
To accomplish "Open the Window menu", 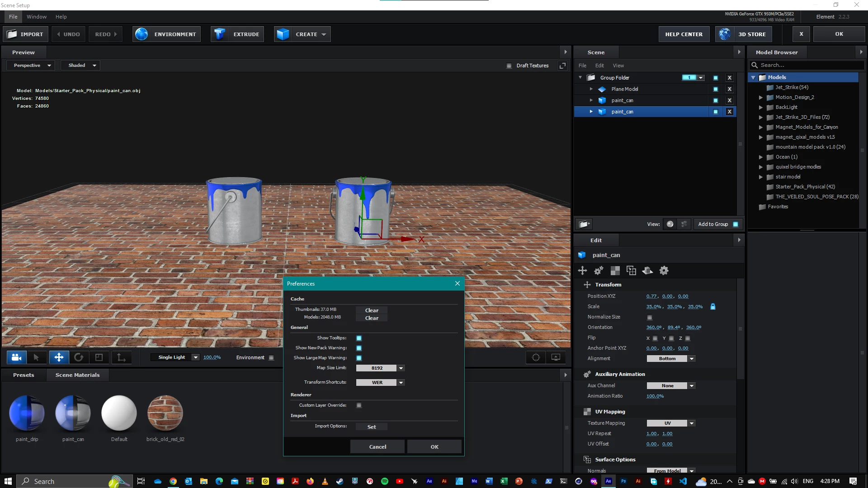I will [36, 17].
